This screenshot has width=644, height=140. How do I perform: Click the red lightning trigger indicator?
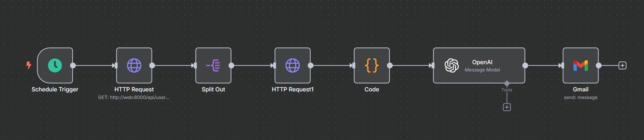(29, 65)
